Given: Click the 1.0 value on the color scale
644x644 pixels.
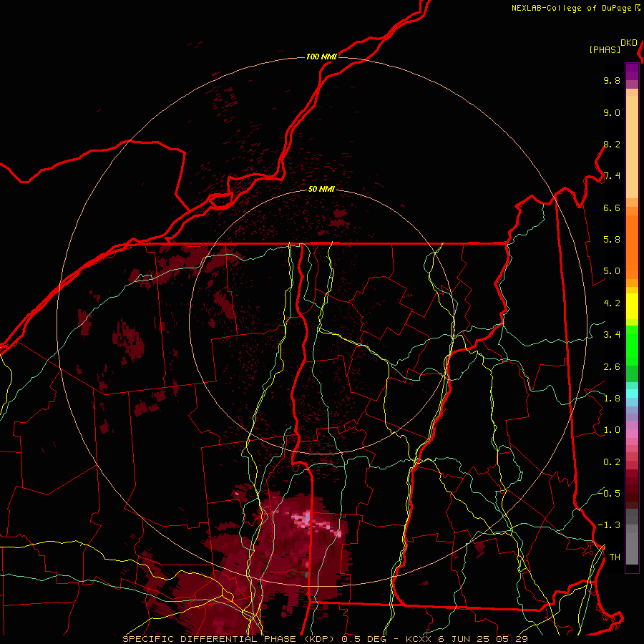Looking at the screenshot, I should point(612,430).
